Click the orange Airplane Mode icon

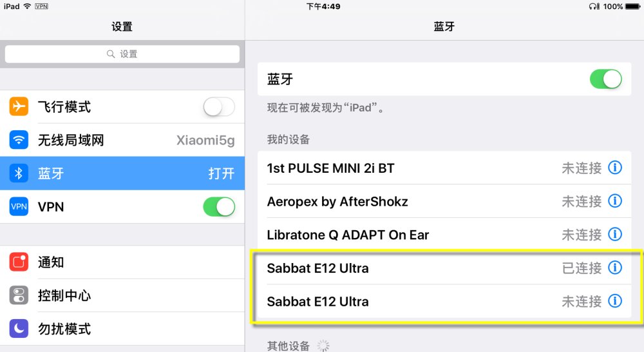[19, 106]
